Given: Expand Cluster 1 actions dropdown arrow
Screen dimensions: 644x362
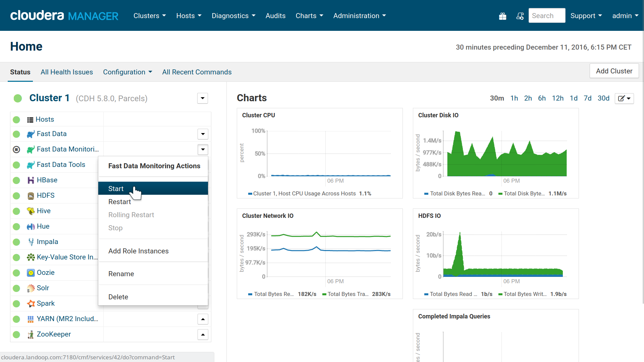Looking at the screenshot, I should (x=203, y=98).
